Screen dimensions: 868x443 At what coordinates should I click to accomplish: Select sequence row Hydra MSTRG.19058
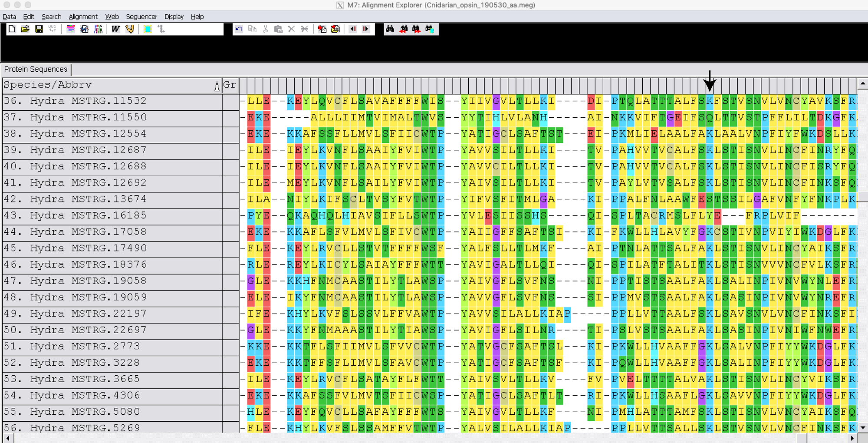(x=112, y=281)
